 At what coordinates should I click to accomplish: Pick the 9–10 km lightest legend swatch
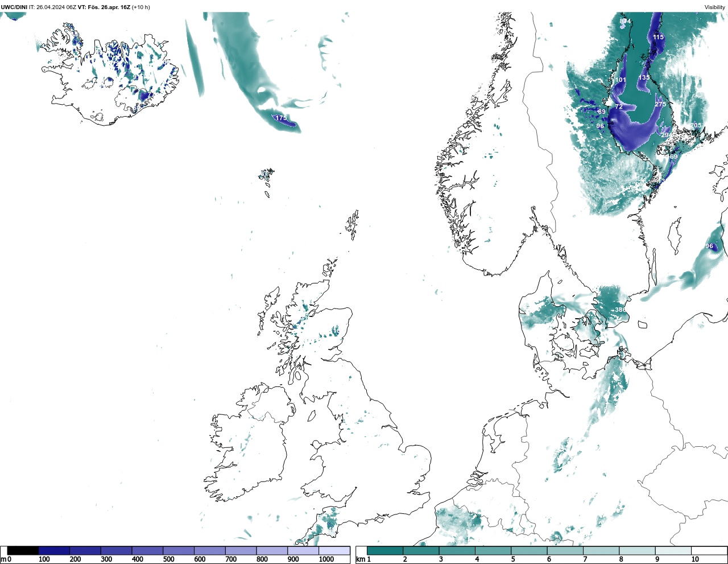(673, 551)
